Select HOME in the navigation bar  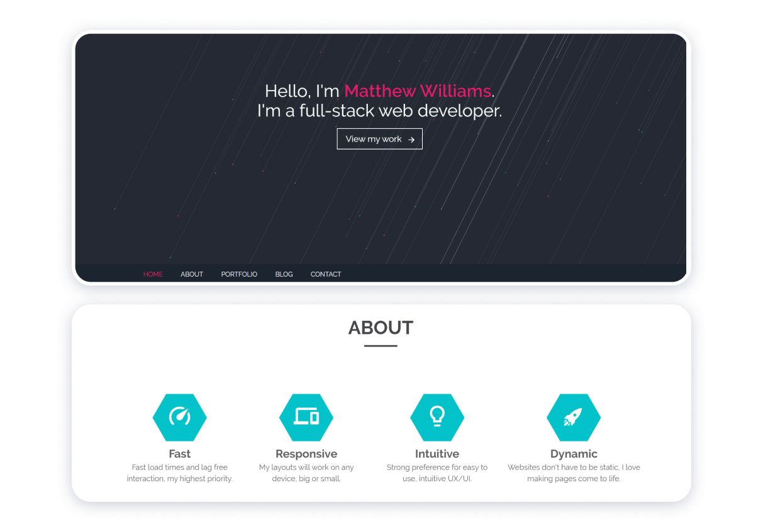pyautogui.click(x=153, y=274)
